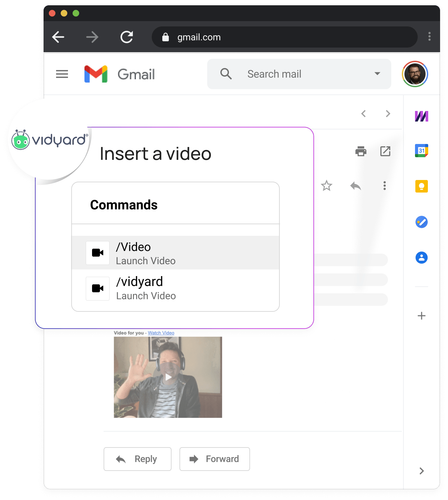Reload the page with refresh icon

127,37
